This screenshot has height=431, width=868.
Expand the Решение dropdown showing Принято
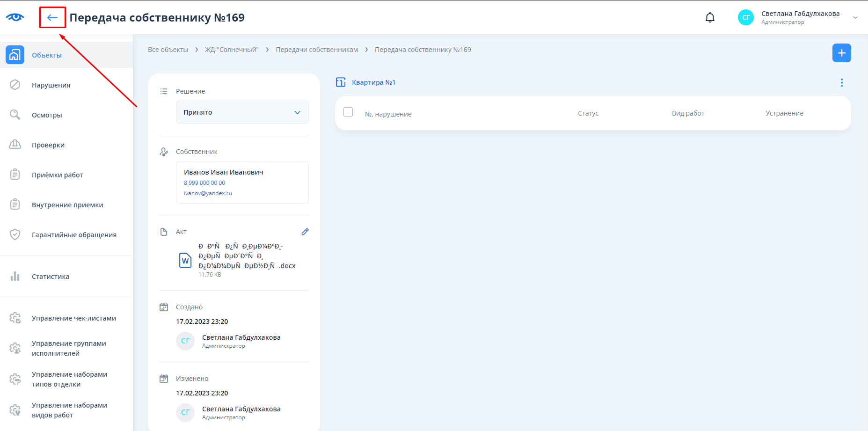[x=242, y=112]
